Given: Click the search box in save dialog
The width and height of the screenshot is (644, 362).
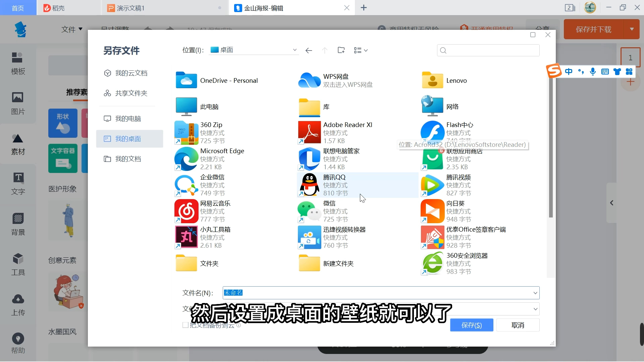Looking at the screenshot, I should 488,50.
